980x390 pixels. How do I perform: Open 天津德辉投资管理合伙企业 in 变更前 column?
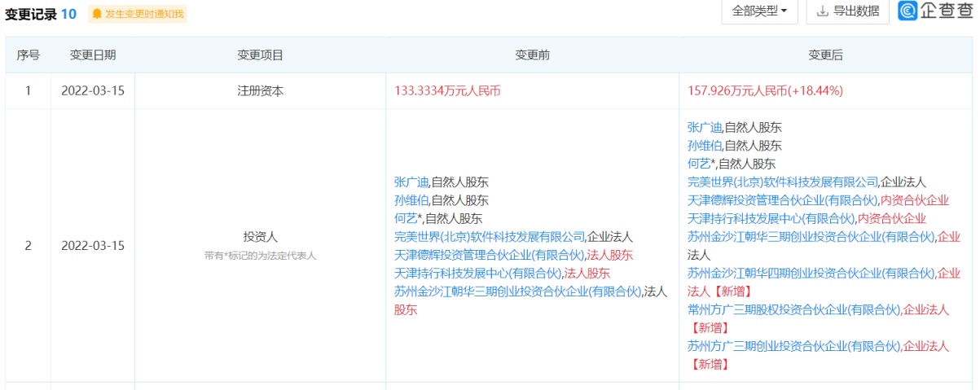click(489, 255)
